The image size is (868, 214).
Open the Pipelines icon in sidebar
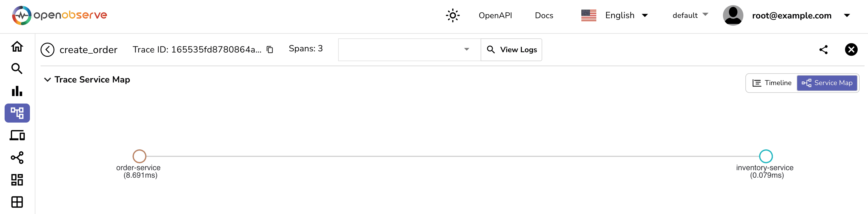[x=17, y=158]
